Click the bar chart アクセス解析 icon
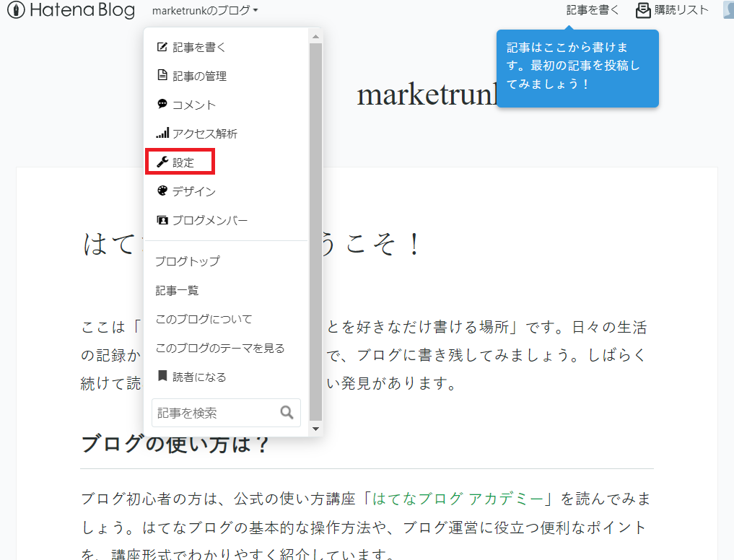Screen dimensions: 734x560 tap(162, 134)
